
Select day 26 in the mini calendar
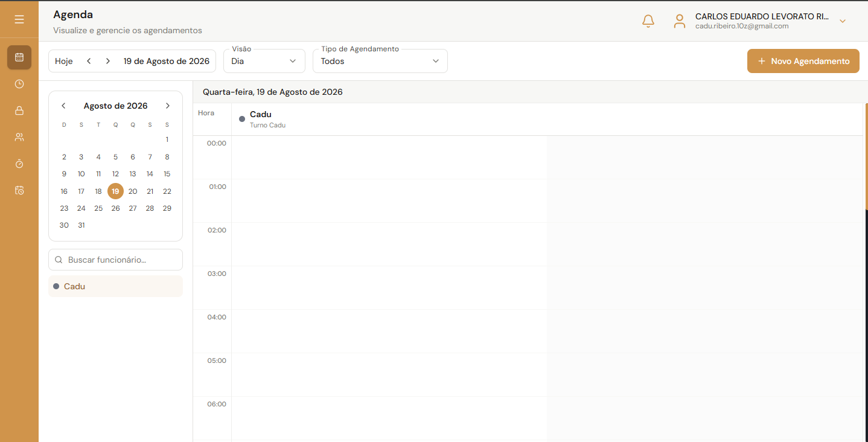pyautogui.click(x=115, y=208)
